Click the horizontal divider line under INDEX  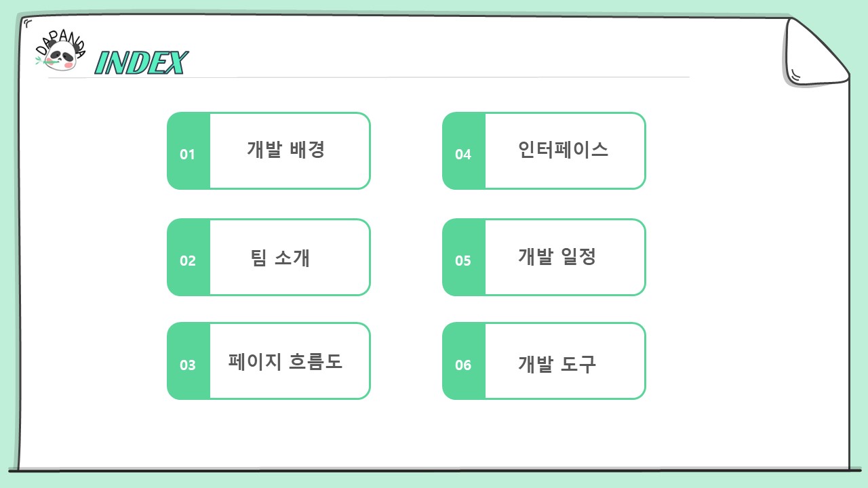pyautogui.click(x=368, y=78)
